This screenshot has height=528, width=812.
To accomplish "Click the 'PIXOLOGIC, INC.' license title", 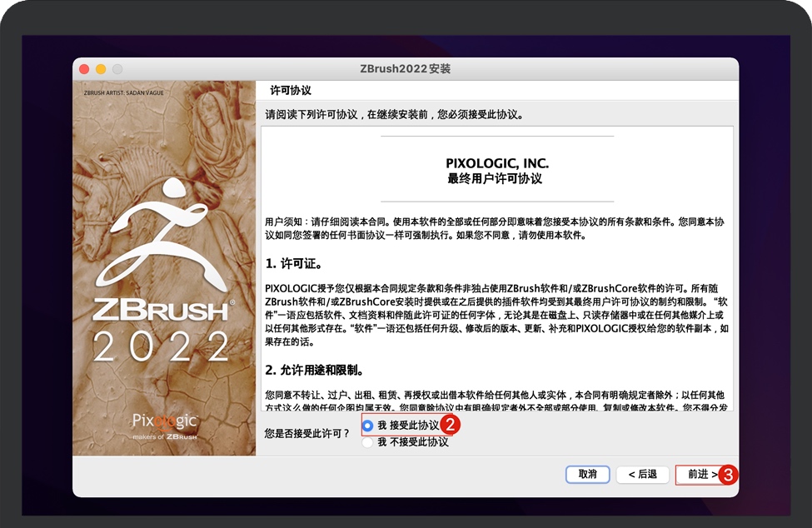I will 497,163.
